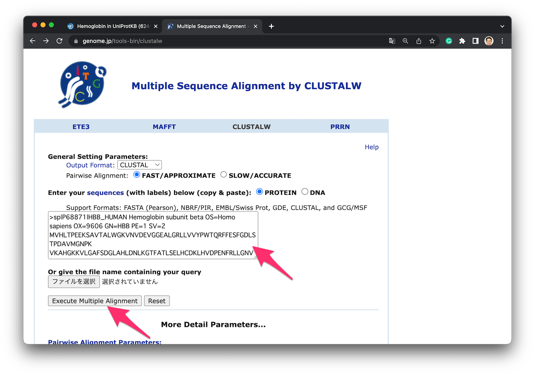
Task: Select the PROTEIN sequence type
Action: [x=259, y=192]
